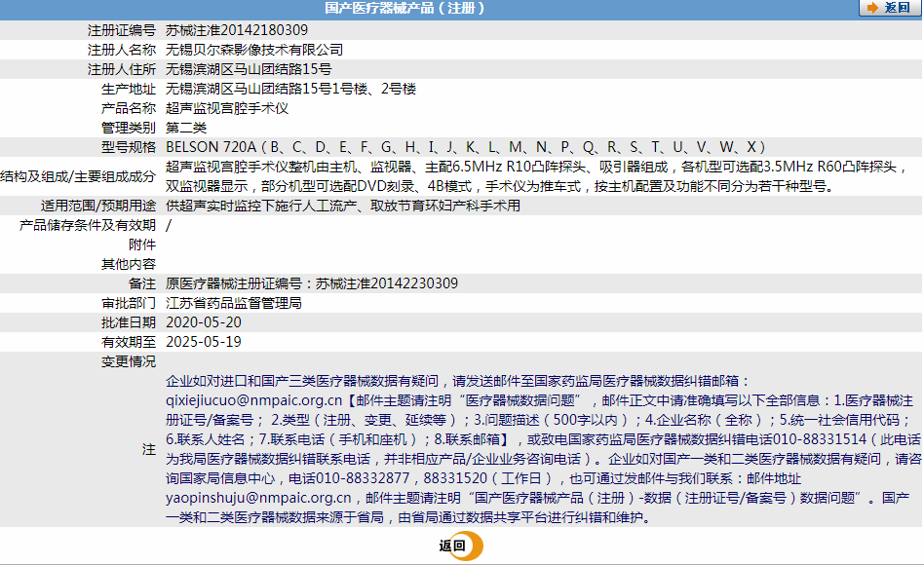The height and width of the screenshot is (565, 924).
Task: Click approval department 江苏省药品监督管理局
Action: tap(234, 303)
